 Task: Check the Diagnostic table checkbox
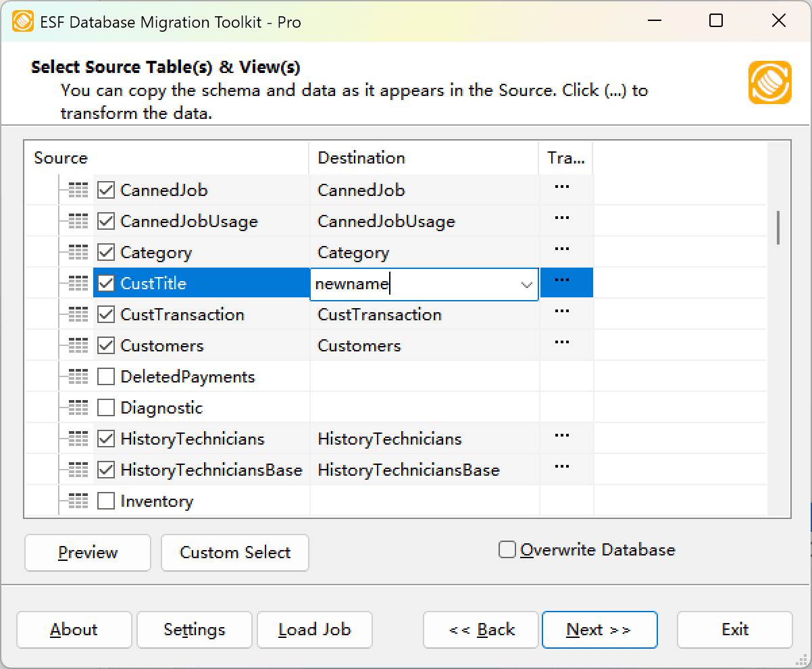(106, 408)
